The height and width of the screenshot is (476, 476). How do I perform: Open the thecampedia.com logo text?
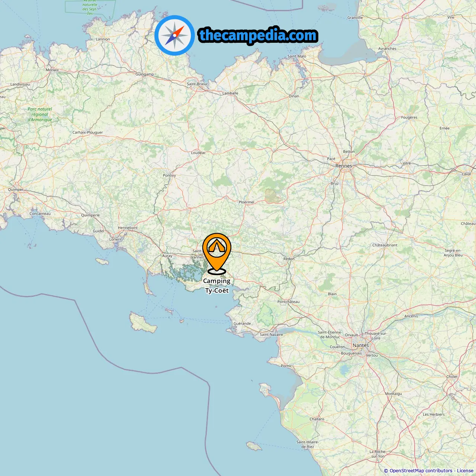258,35
